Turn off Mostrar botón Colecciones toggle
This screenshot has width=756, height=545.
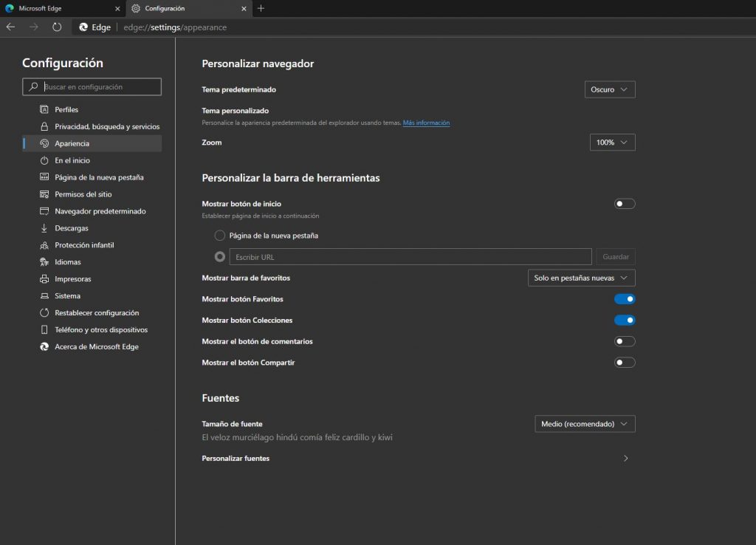(625, 321)
